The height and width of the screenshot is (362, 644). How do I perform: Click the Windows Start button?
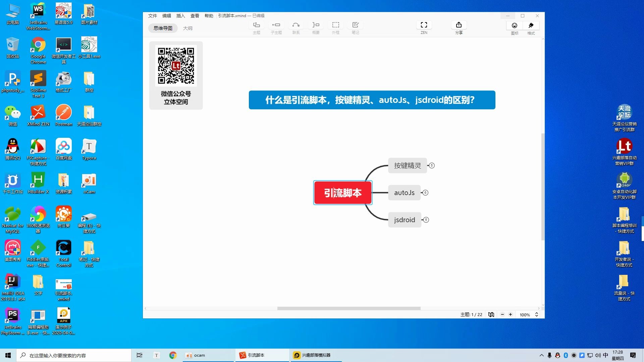tap(8, 355)
